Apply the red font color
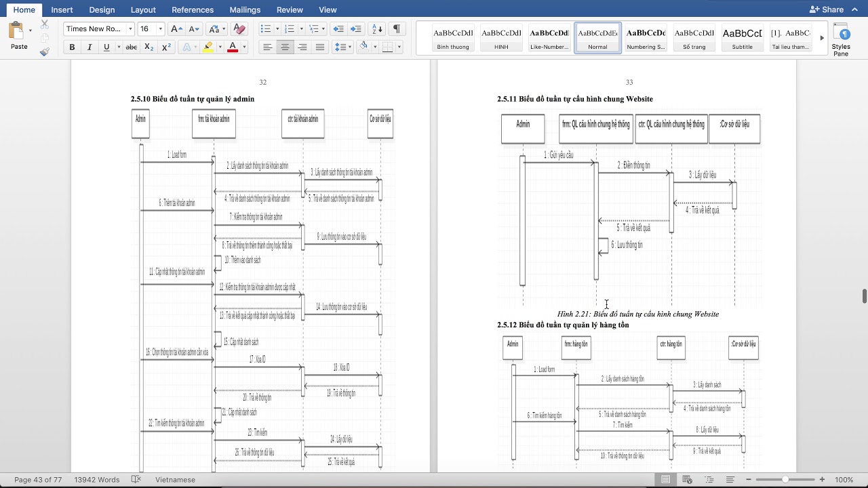Image resolution: width=868 pixels, height=488 pixels. (233, 47)
